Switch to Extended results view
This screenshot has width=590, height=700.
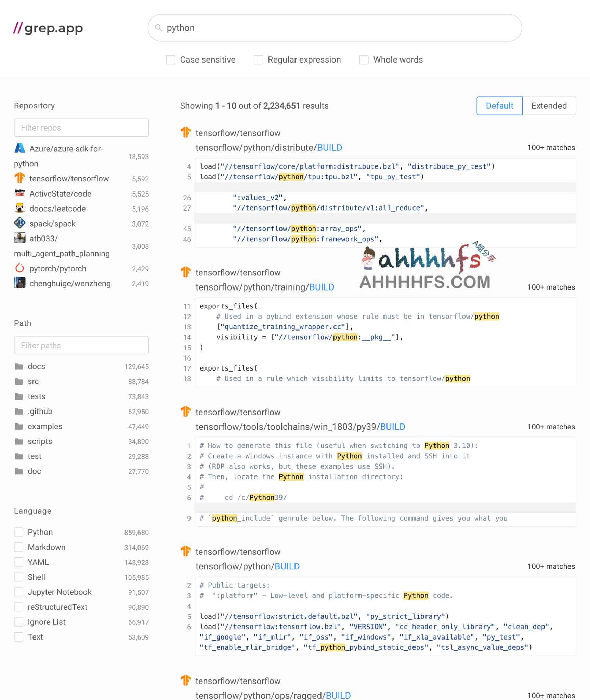549,106
